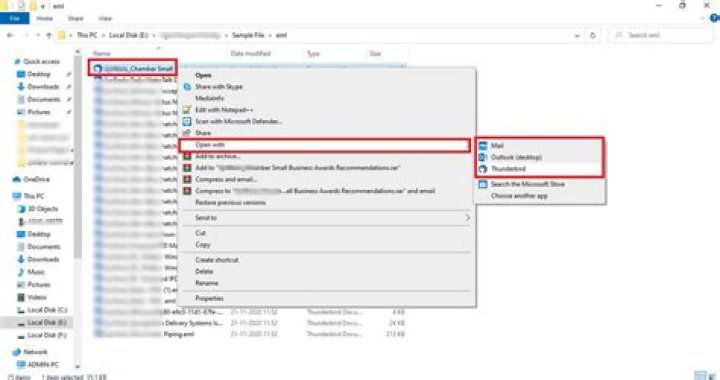Open Pictures folder under This PC

(39, 285)
